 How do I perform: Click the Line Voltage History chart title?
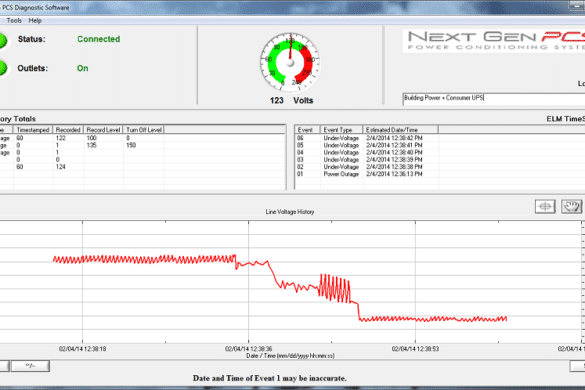290,212
